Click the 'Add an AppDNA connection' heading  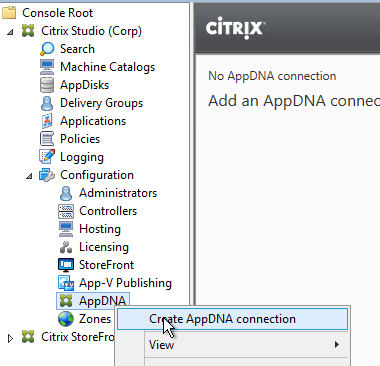point(294,101)
